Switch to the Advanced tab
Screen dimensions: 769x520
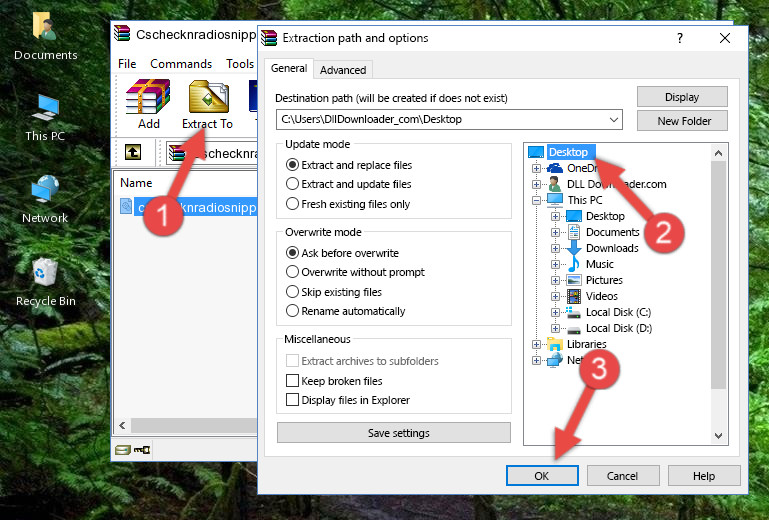(343, 70)
